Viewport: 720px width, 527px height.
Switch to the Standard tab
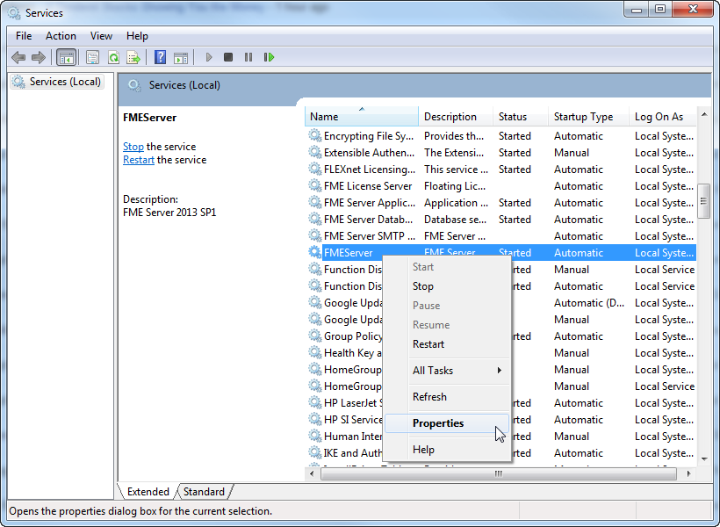[204, 491]
